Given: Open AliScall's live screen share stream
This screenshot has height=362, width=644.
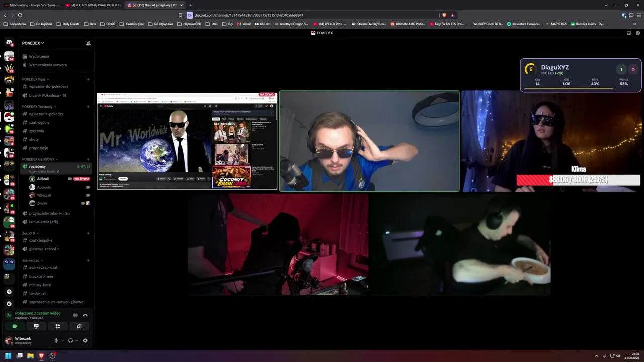Looking at the screenshot, I should (x=187, y=140).
